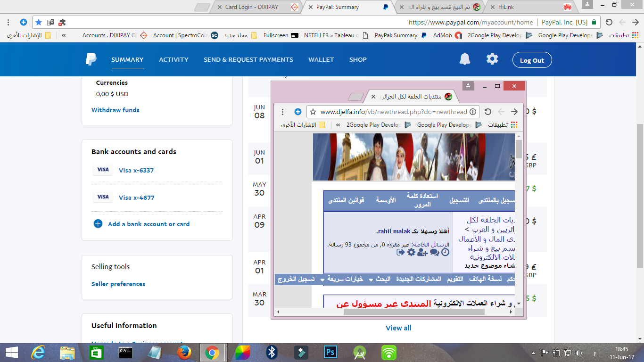Show hidden system tray icons
The height and width of the screenshot is (362, 644).
coord(533,353)
